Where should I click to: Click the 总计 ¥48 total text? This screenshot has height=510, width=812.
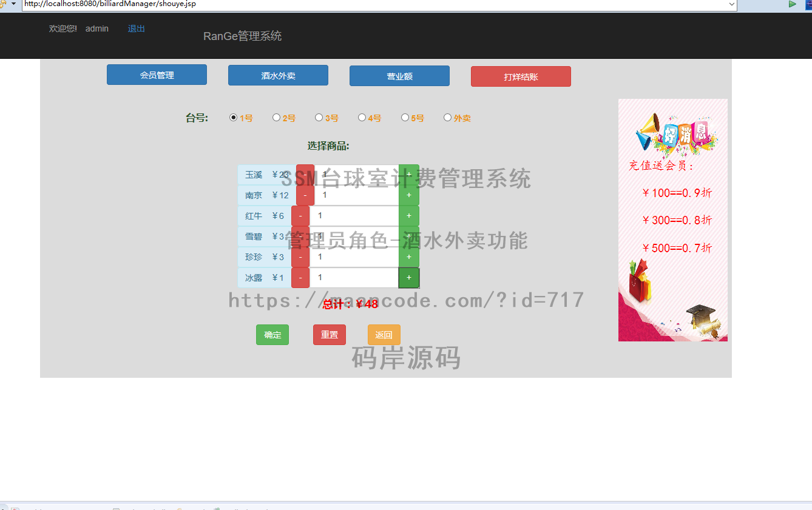[350, 304]
